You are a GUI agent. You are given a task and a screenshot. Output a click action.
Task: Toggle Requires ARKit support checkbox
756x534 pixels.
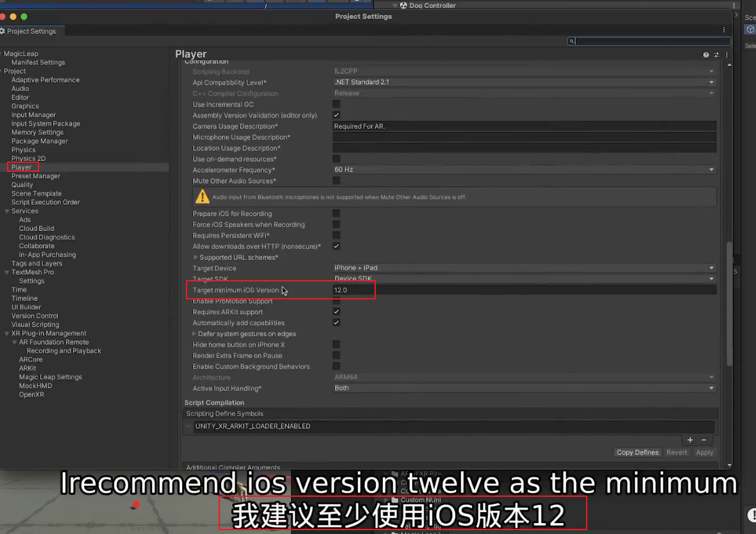tap(337, 312)
